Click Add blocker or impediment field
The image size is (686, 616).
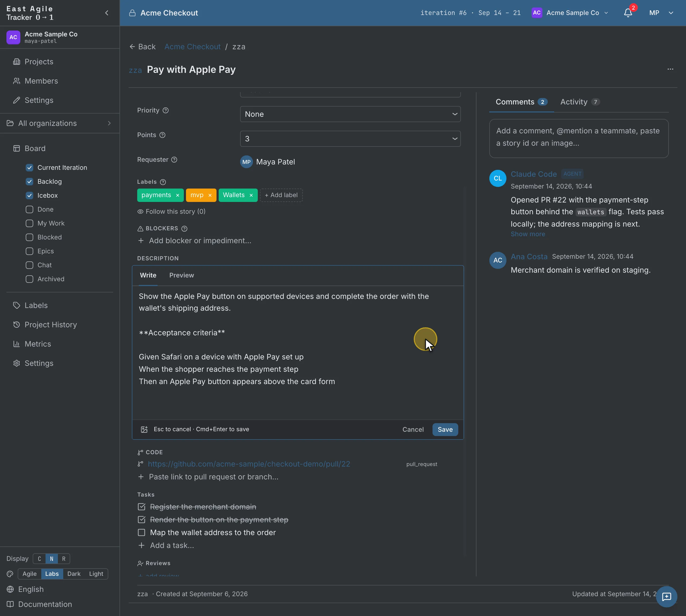pyautogui.click(x=200, y=241)
